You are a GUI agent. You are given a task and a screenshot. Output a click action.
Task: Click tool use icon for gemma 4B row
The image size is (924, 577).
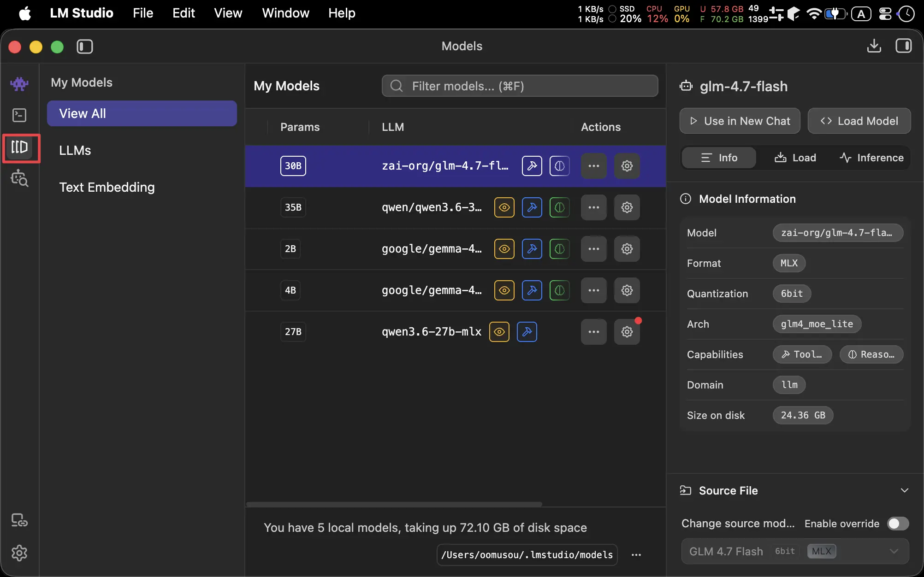tap(532, 290)
